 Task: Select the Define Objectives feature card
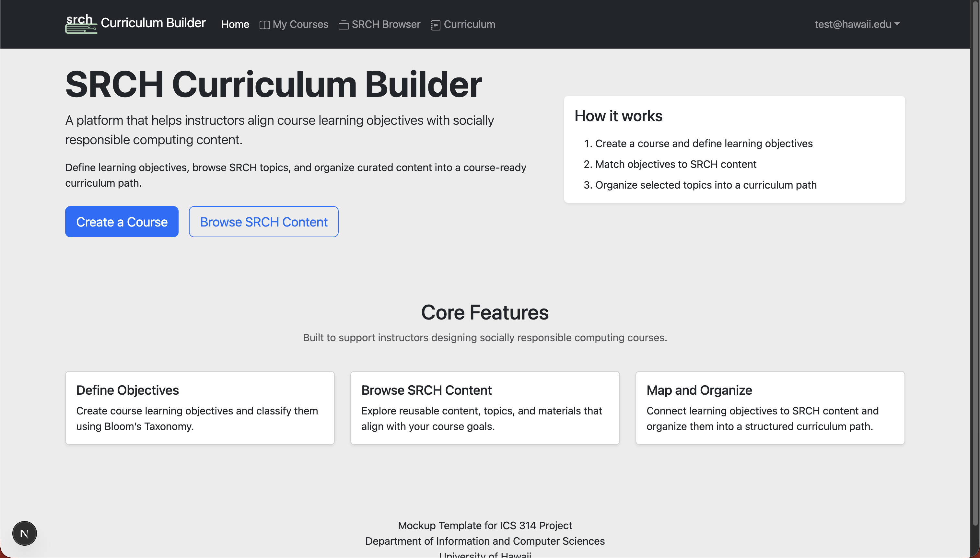200,407
